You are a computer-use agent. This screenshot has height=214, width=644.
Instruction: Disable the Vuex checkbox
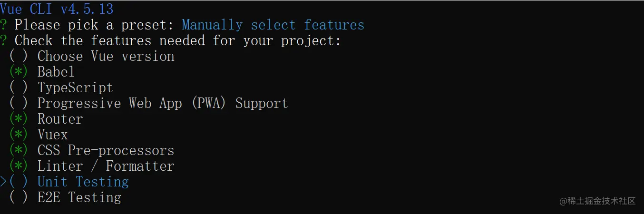point(19,135)
